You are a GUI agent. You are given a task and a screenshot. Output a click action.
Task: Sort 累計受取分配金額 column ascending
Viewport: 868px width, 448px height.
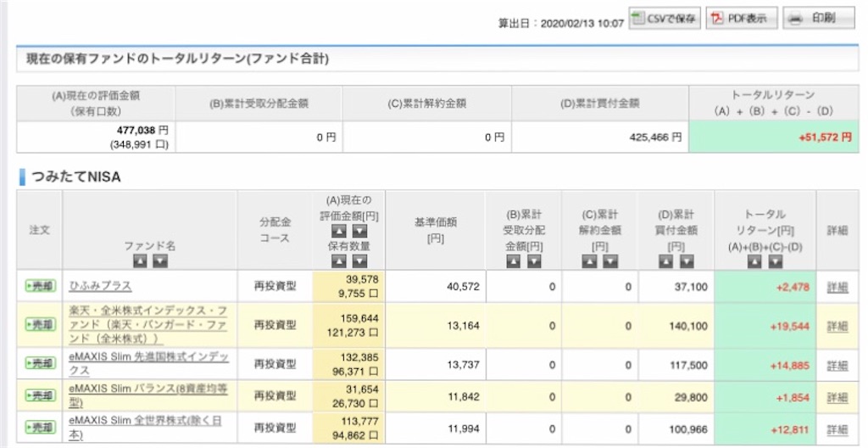pyautogui.click(x=513, y=261)
